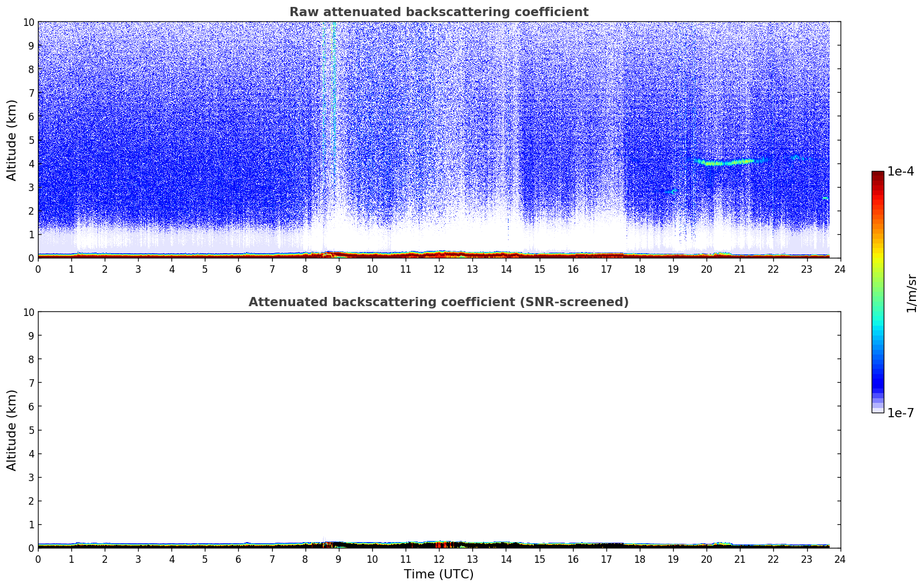Click the bottom plot's "Altitude (km)" label
This screenshot has height=587, width=924.
tap(12, 430)
